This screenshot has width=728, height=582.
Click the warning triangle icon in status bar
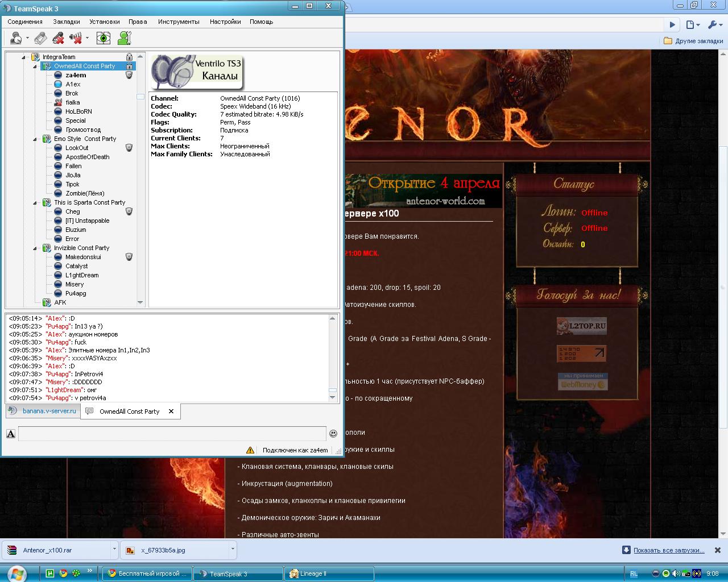coord(250,450)
